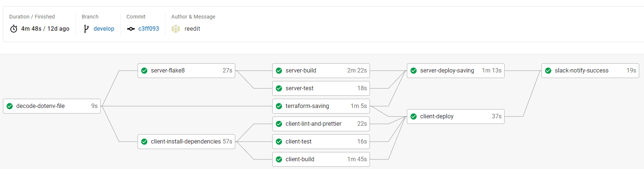View the client-build job
Image resolution: width=644 pixels, height=169 pixels.
tap(321, 159)
